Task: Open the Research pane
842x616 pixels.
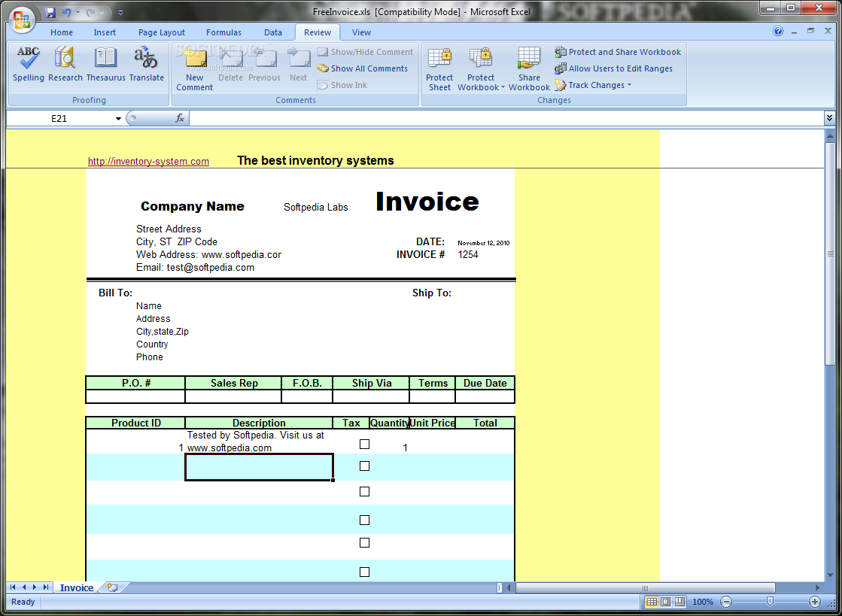Action: point(65,64)
